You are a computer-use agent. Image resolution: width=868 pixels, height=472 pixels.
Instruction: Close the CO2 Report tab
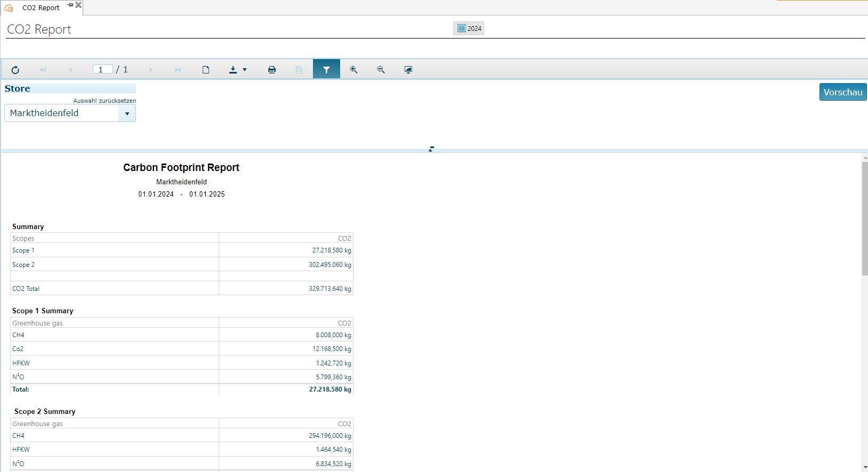(x=79, y=5)
